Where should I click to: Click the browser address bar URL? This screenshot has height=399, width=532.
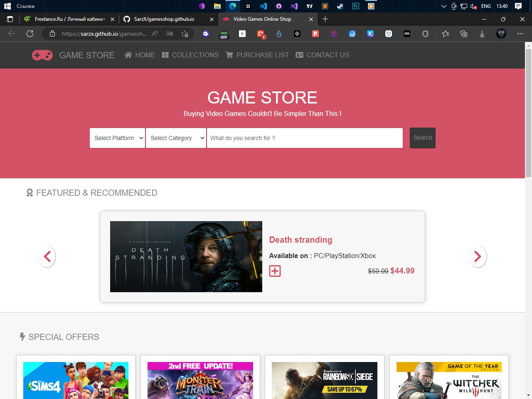(104, 34)
